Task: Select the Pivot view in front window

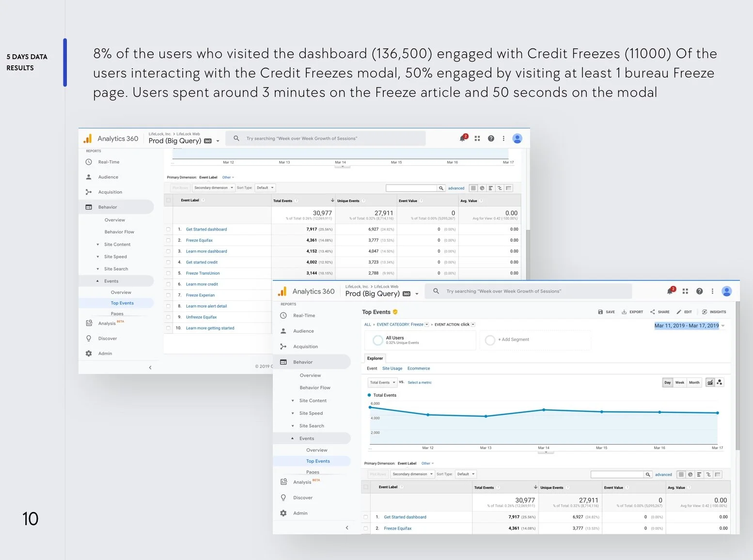Action: coord(718,474)
